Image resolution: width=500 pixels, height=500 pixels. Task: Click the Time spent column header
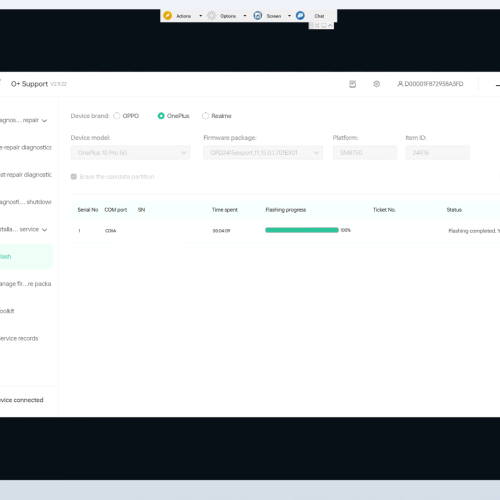pos(225,210)
